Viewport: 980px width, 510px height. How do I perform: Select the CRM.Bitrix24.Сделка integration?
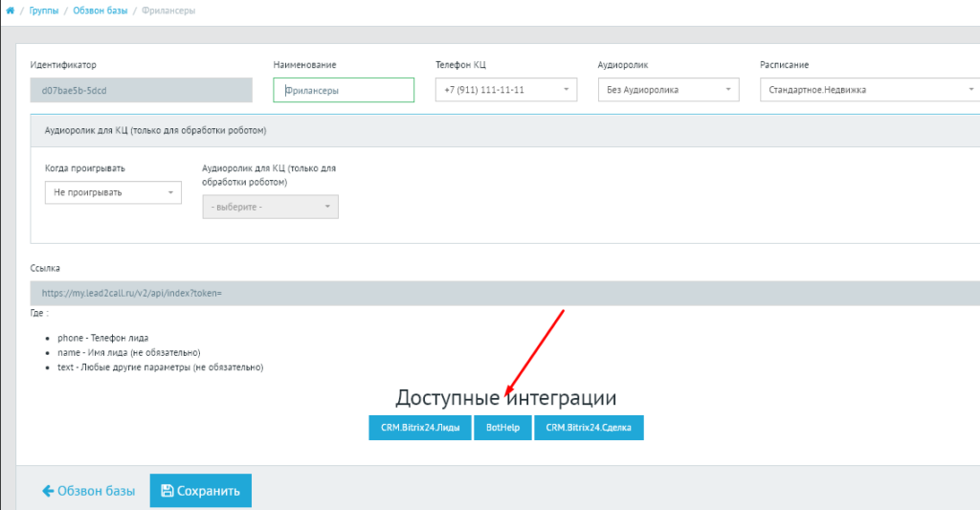coord(589,428)
